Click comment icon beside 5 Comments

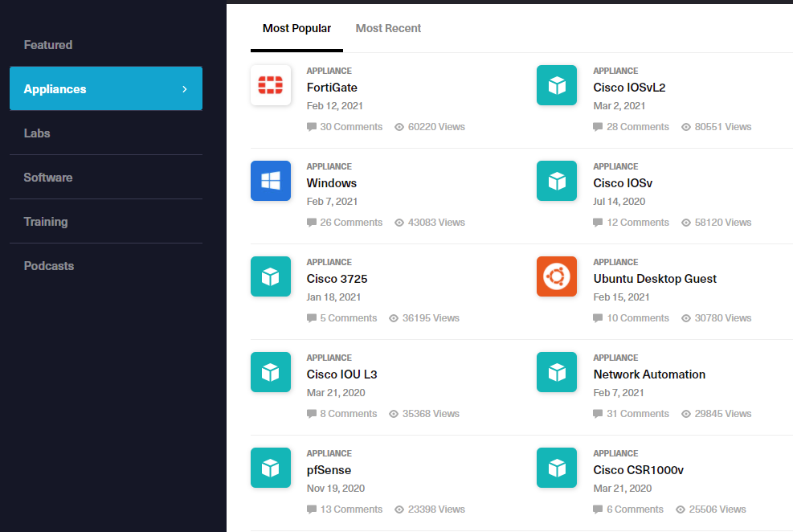pyautogui.click(x=312, y=318)
